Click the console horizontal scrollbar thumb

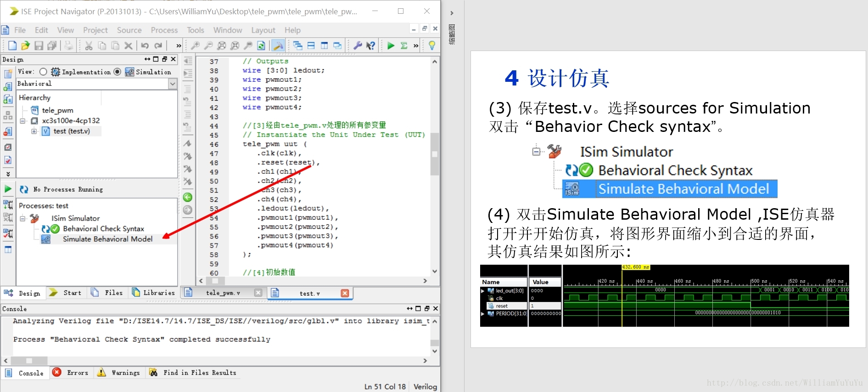[x=29, y=361]
